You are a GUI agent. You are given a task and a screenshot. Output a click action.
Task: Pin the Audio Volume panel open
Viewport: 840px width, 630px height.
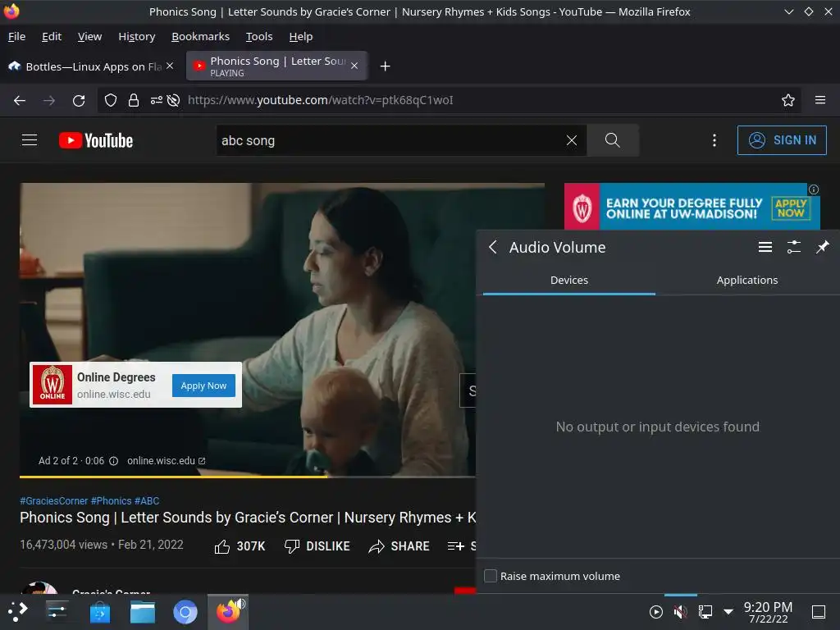[822, 247]
